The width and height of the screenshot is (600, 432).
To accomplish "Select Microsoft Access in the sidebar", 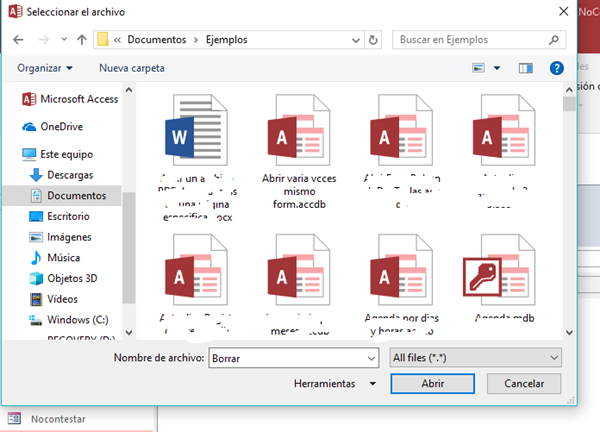I will [x=78, y=99].
